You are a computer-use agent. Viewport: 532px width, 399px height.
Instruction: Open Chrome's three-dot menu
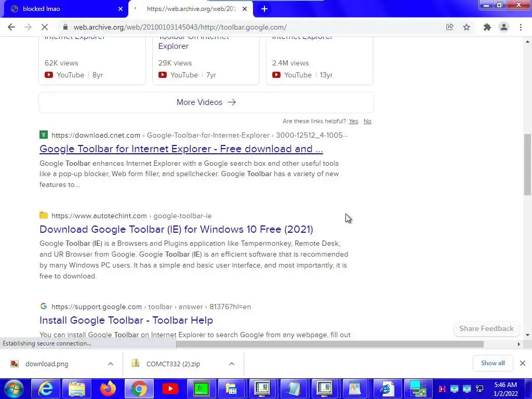click(521, 27)
